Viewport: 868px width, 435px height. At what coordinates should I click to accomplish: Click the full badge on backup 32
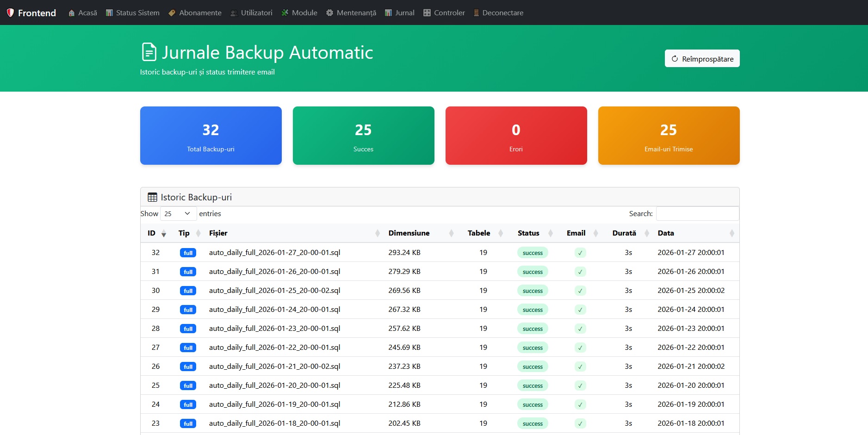pos(188,253)
